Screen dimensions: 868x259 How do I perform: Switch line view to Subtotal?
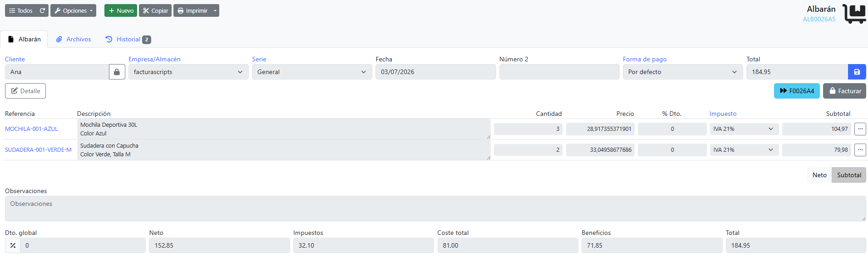point(849,175)
